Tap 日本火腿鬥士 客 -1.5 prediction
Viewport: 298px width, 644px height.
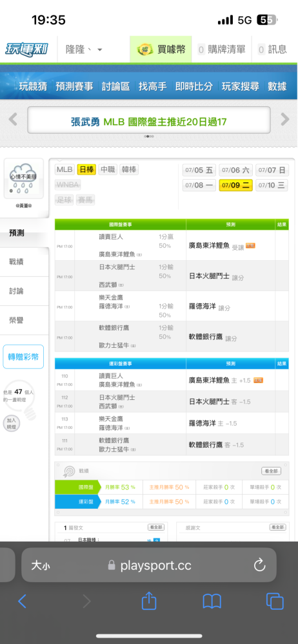click(x=219, y=402)
